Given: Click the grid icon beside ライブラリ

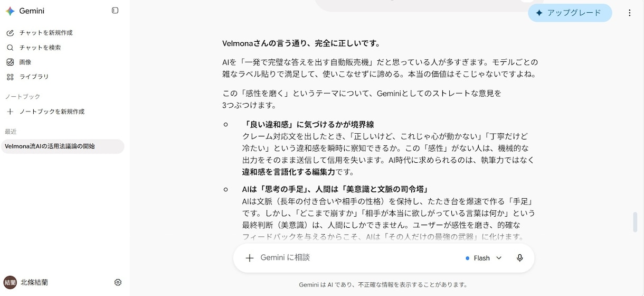Looking at the screenshot, I should (x=10, y=77).
